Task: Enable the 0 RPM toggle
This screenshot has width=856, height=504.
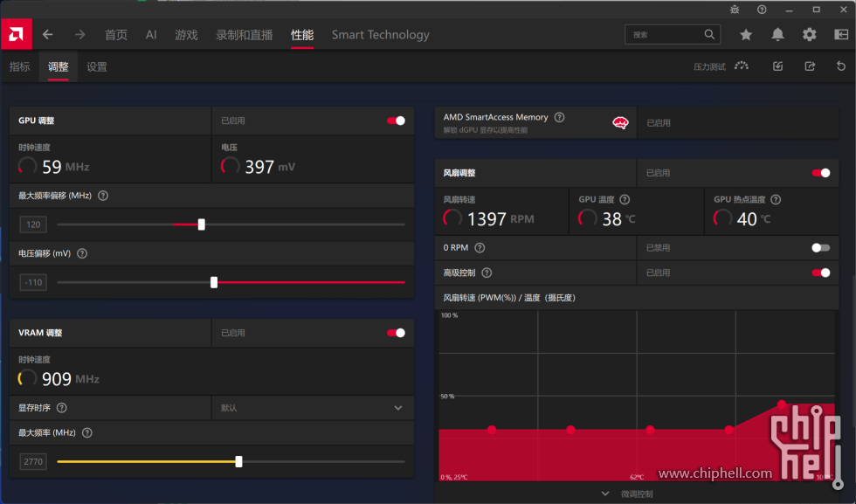Action: click(821, 247)
